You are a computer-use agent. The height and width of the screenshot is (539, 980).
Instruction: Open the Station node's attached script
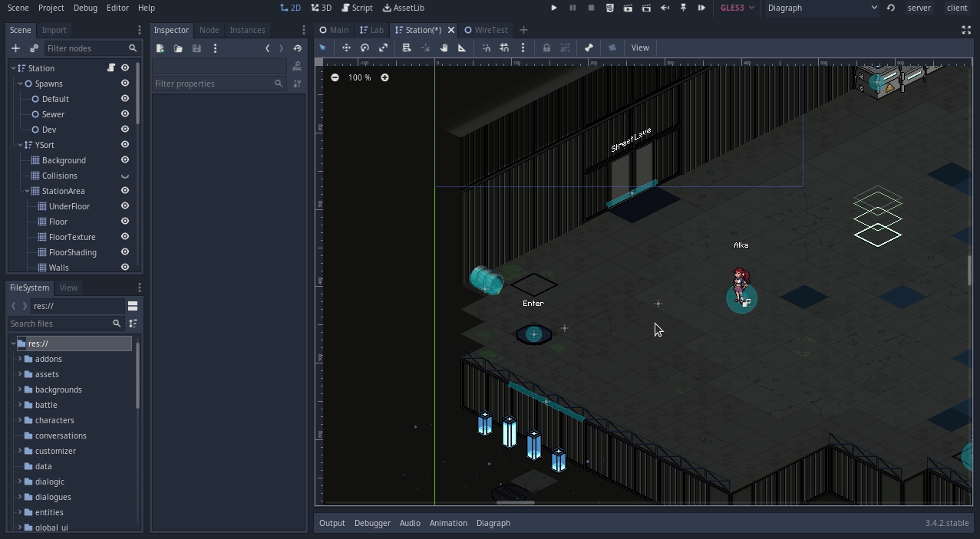click(111, 68)
